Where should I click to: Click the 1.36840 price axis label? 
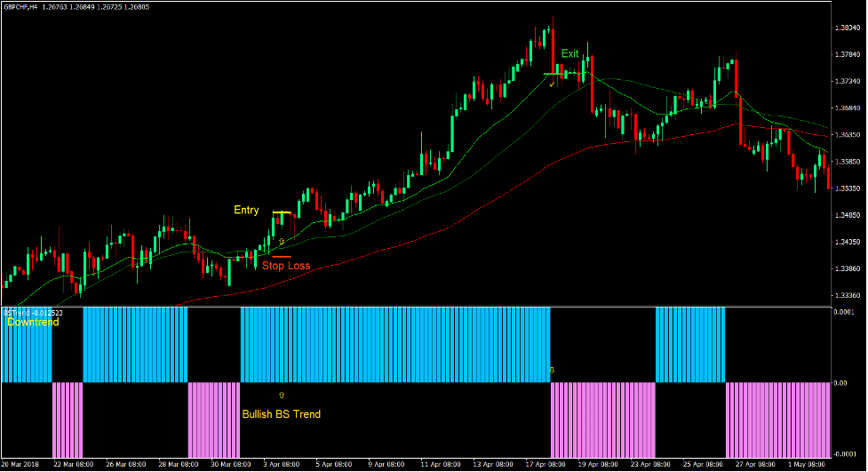point(847,108)
